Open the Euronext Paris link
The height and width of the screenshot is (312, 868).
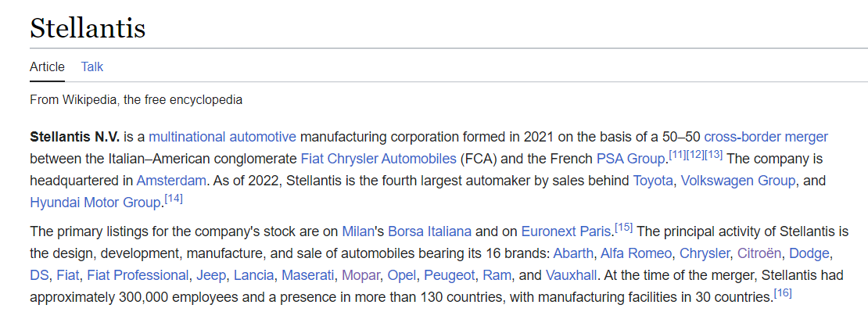[568, 231]
